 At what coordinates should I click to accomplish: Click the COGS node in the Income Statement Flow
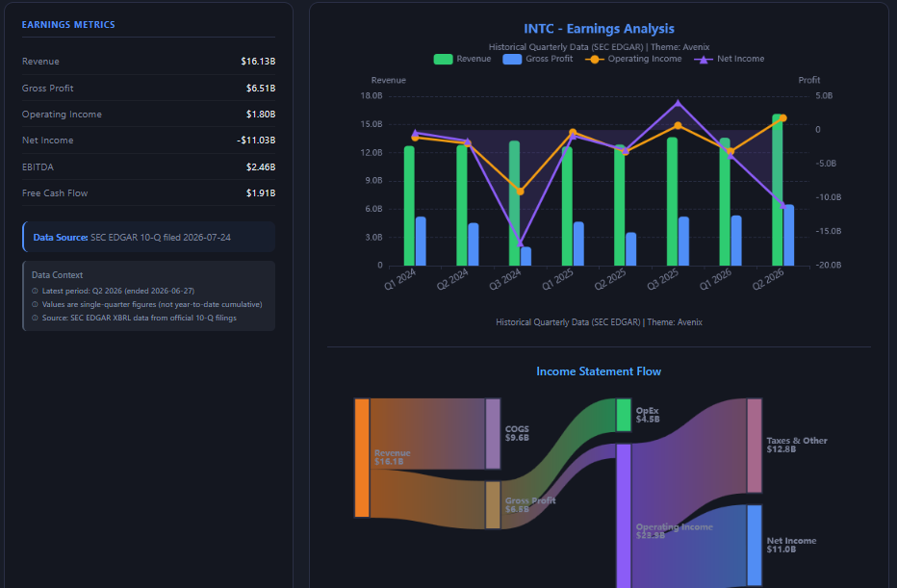tap(493, 434)
